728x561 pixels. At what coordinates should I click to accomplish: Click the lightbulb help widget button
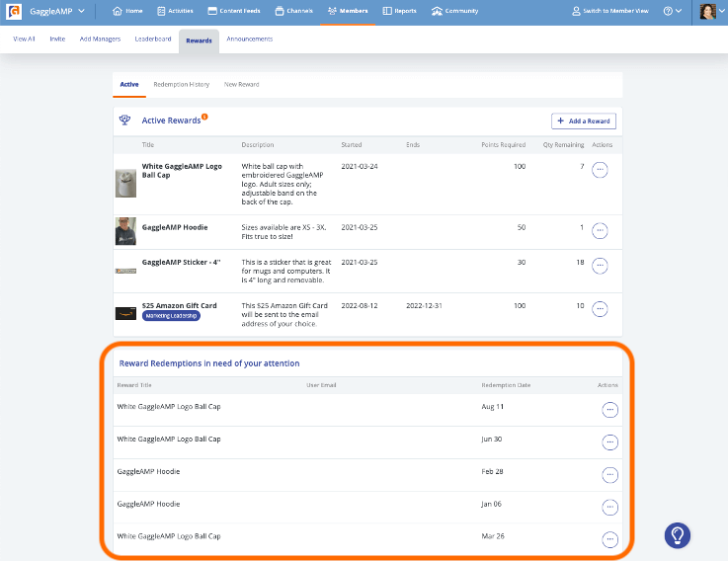coord(678,535)
